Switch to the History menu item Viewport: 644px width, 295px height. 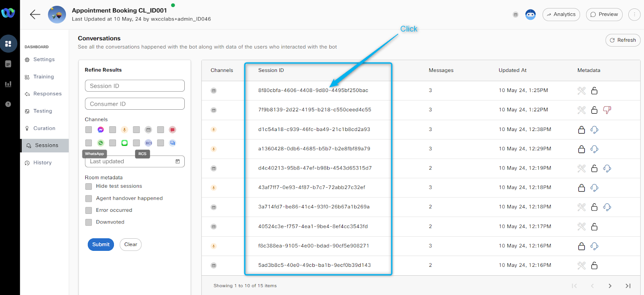(42, 163)
